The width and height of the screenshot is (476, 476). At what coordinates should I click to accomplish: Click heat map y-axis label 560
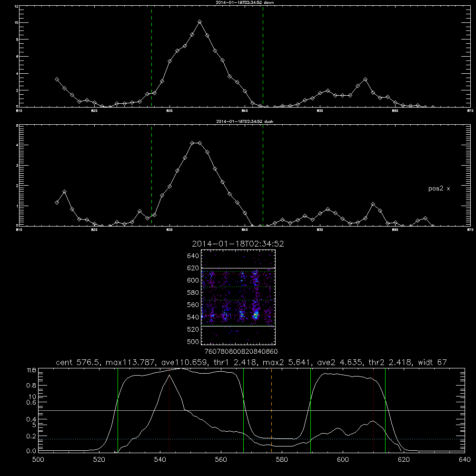click(x=193, y=305)
